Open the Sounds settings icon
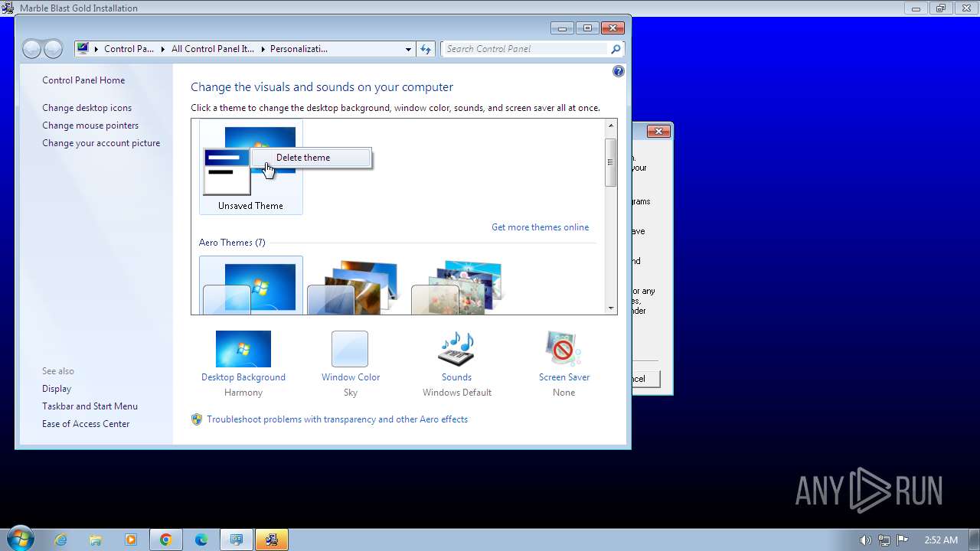 (456, 349)
